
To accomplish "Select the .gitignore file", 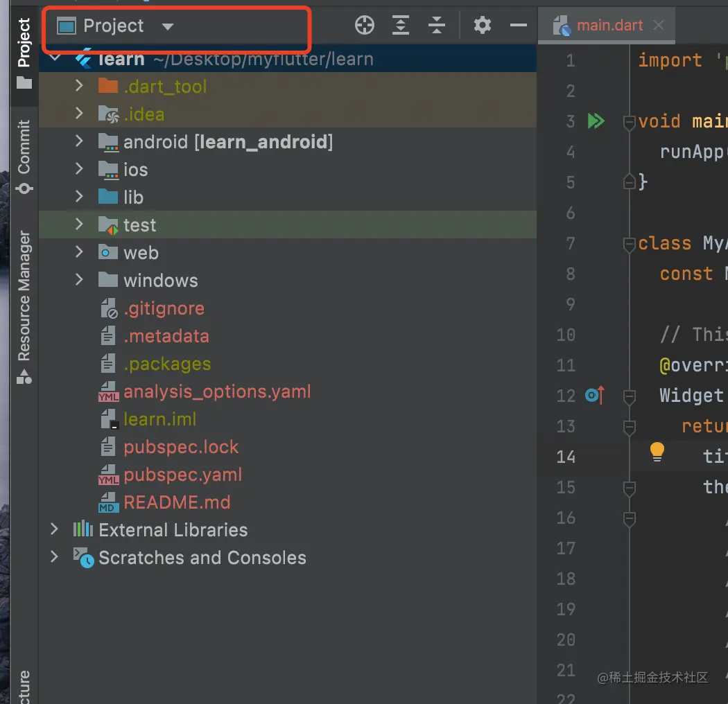I will pos(164,308).
